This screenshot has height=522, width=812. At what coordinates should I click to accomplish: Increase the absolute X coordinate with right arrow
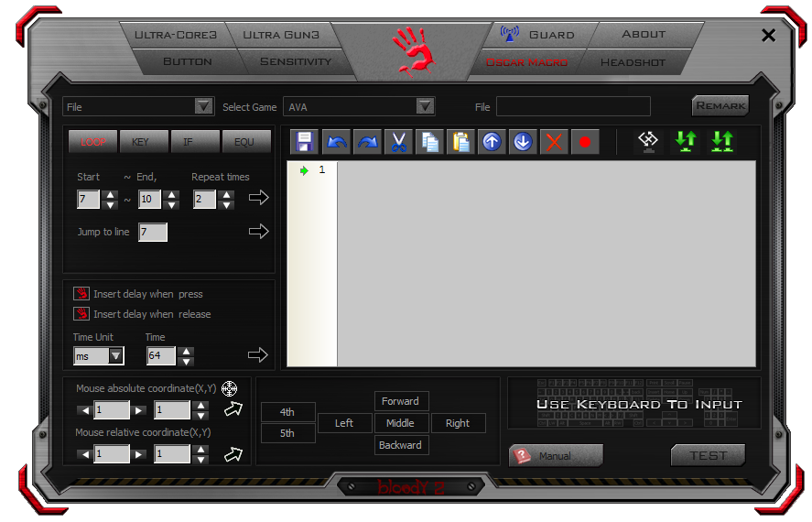click(x=137, y=410)
